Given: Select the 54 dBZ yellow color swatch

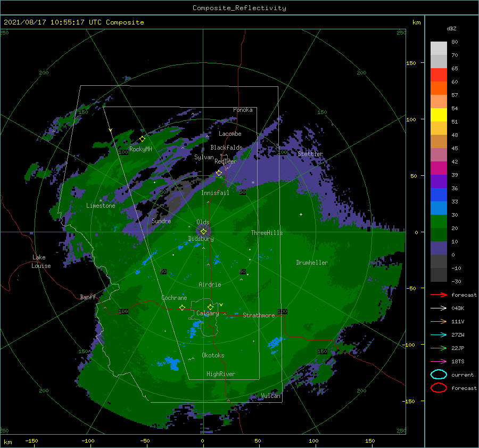Looking at the screenshot, I should pos(439,115).
